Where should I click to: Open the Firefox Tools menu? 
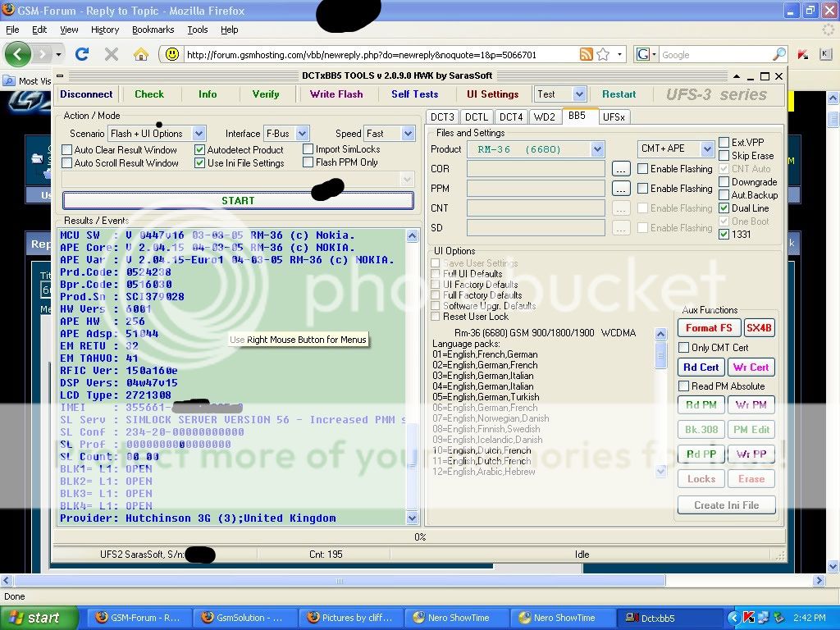tap(197, 30)
